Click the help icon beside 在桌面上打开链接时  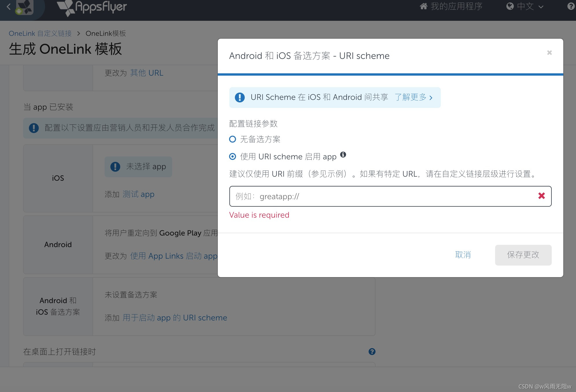click(372, 351)
